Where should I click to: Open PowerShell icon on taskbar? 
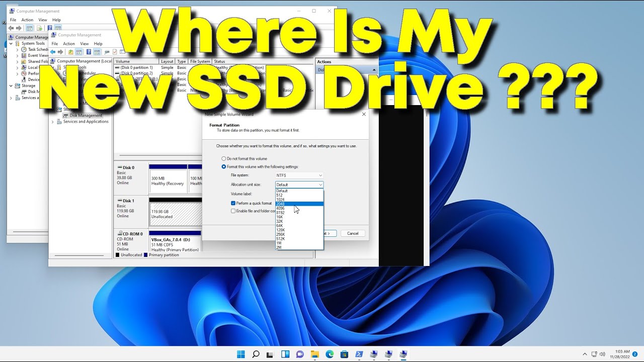(359, 354)
